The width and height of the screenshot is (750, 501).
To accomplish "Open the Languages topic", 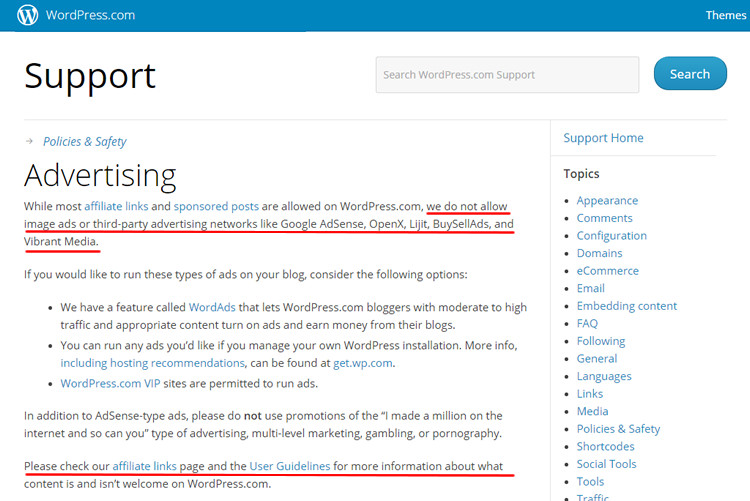I will tap(604, 377).
